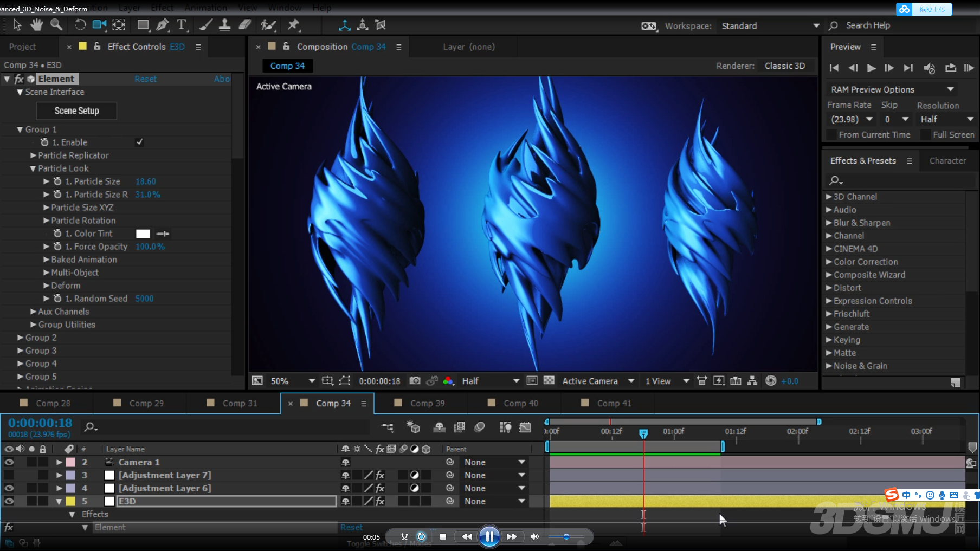The height and width of the screenshot is (551, 980).
Task: Select the Rotation tool
Action: [x=80, y=25]
